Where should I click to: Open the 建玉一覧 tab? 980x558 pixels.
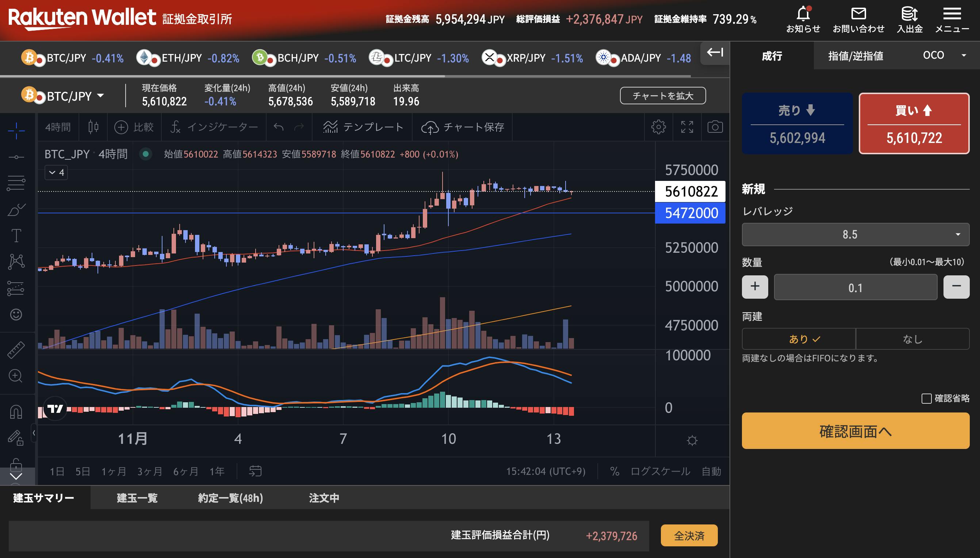click(x=137, y=498)
